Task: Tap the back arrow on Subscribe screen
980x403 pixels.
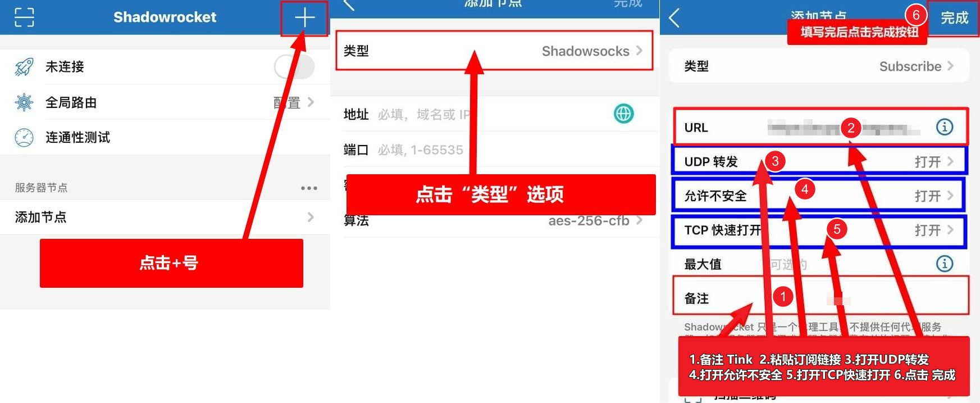Action: (x=675, y=18)
